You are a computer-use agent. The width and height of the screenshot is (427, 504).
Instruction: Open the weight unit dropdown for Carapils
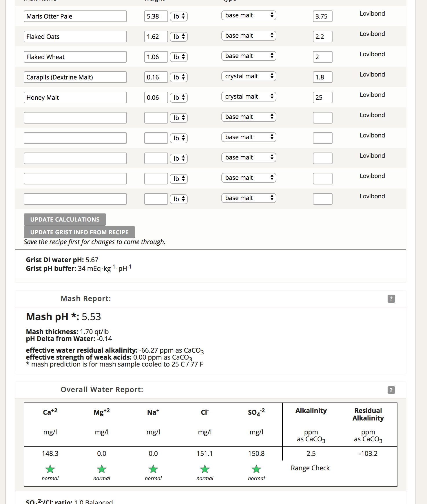[179, 77]
